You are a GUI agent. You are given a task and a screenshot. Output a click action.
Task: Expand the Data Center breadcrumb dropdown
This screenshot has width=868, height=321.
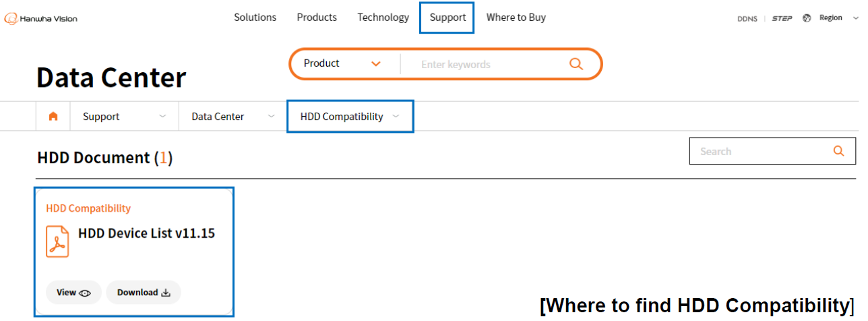click(271, 116)
